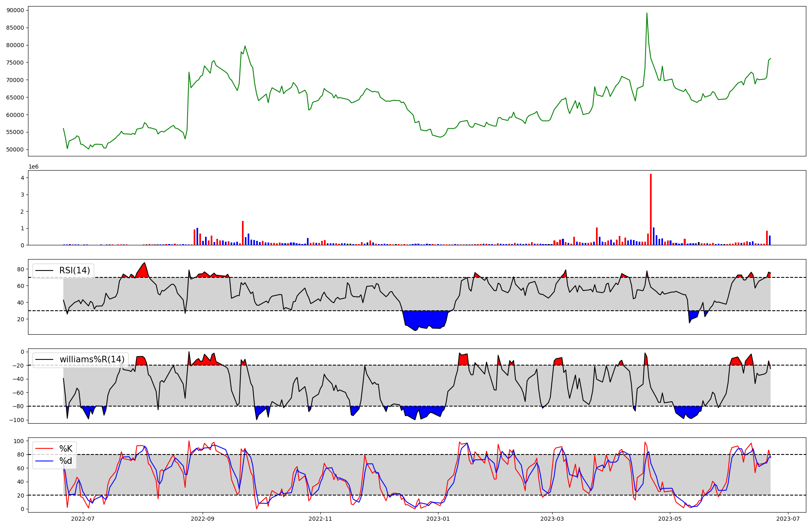The image size is (812, 528).
Task: Click the -100 tick on Williams %R axis
Action: (x=17, y=420)
